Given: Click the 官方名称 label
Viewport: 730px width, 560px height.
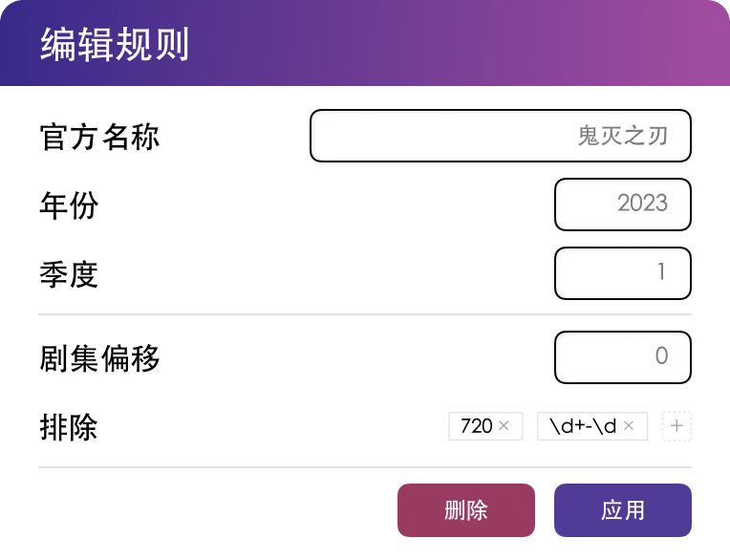Looking at the screenshot, I should (99, 137).
